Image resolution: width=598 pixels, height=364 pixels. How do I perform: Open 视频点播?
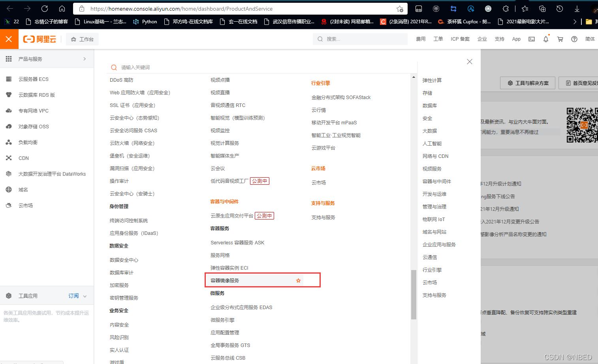click(x=220, y=80)
